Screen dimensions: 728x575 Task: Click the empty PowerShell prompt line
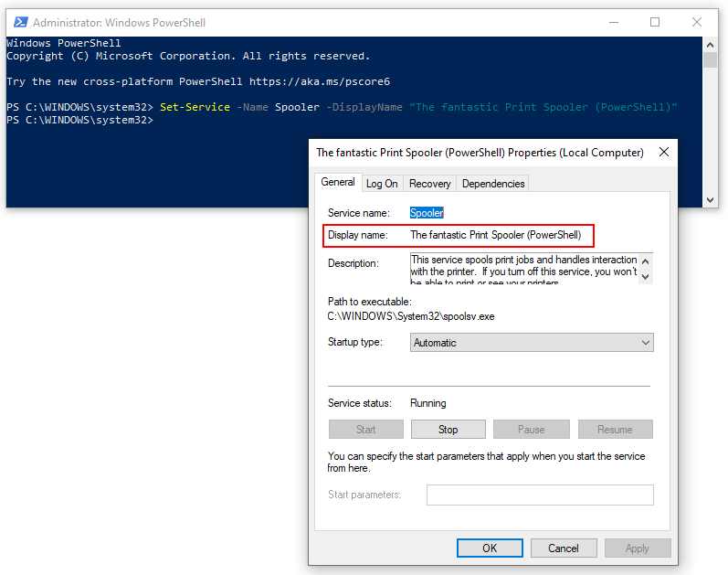coord(79,121)
